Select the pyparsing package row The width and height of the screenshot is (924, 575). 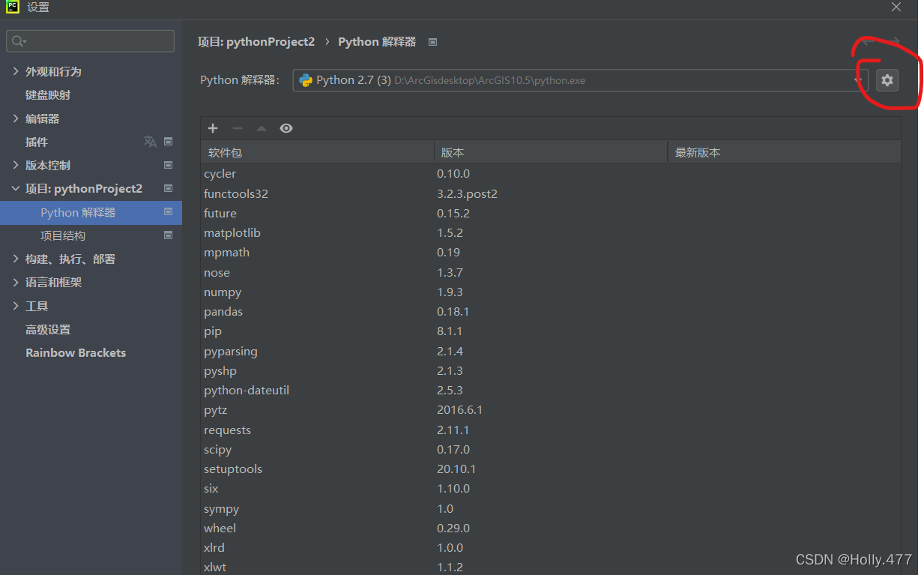(551, 351)
